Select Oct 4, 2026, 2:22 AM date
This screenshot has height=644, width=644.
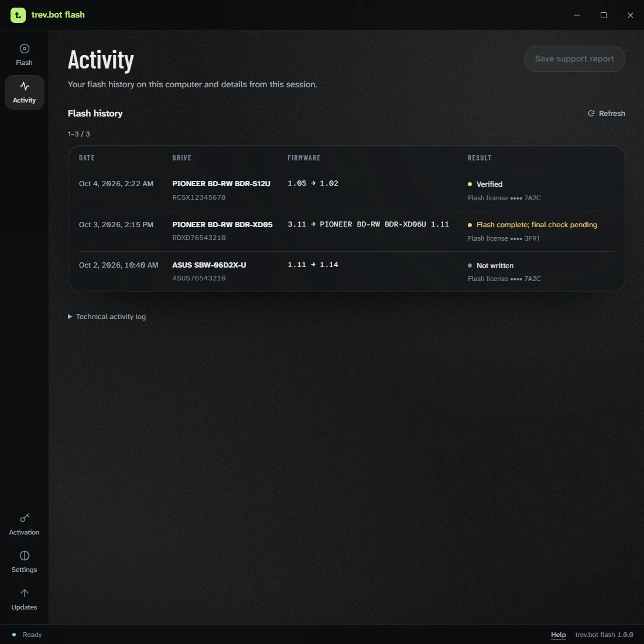(x=117, y=184)
